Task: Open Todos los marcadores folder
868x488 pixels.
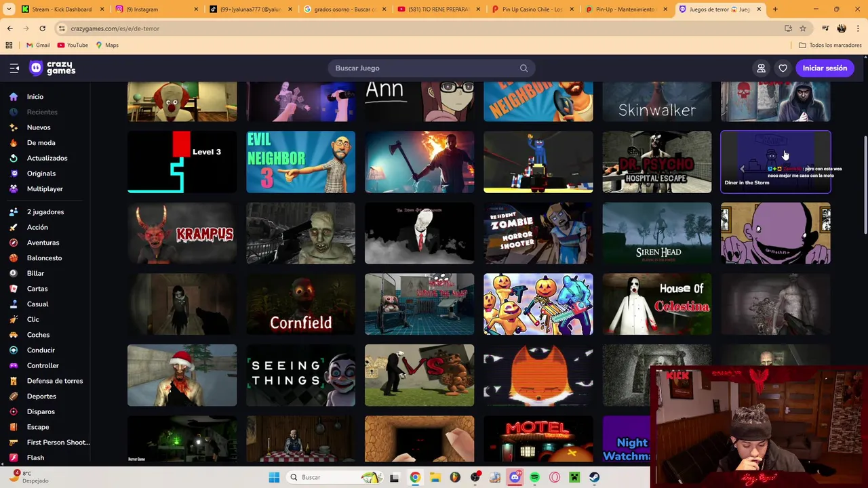Action: [830, 45]
